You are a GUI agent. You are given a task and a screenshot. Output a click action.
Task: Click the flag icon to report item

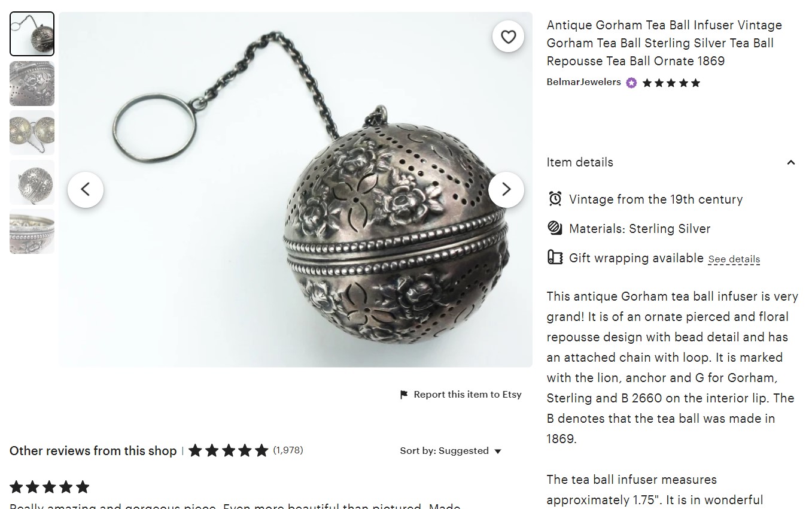(x=404, y=395)
